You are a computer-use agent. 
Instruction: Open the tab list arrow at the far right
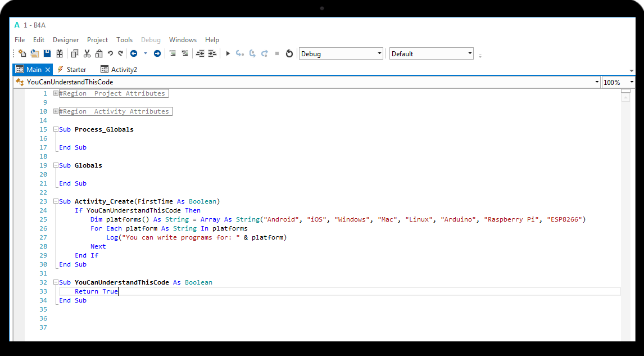pyautogui.click(x=631, y=71)
